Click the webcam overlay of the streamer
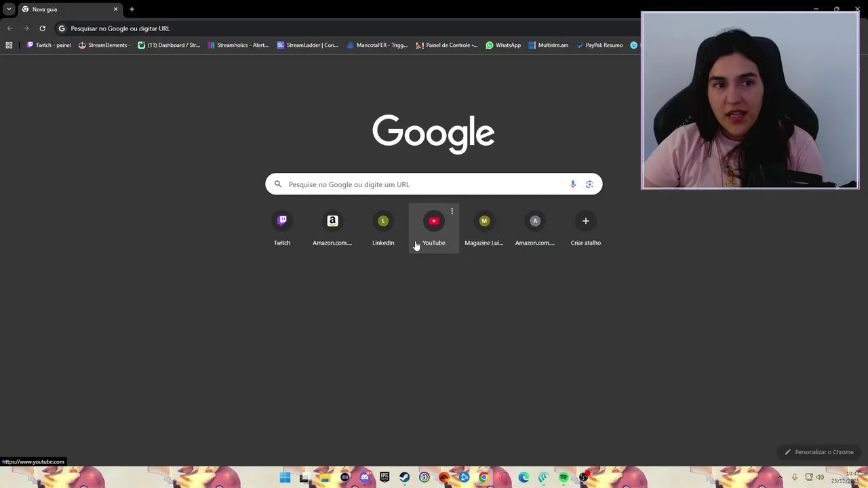Image resolution: width=868 pixels, height=488 pixels. [x=750, y=100]
